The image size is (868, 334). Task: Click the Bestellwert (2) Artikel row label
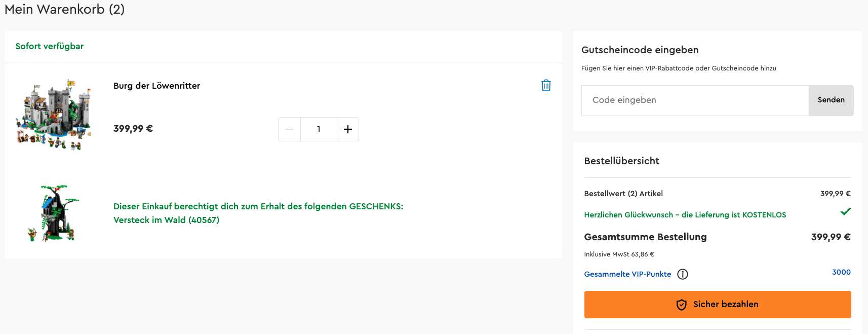(x=623, y=194)
